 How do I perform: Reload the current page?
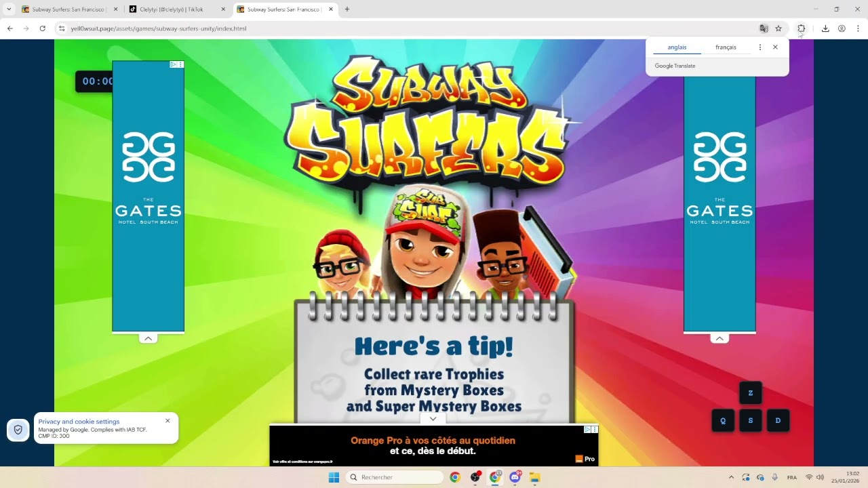[x=42, y=28]
